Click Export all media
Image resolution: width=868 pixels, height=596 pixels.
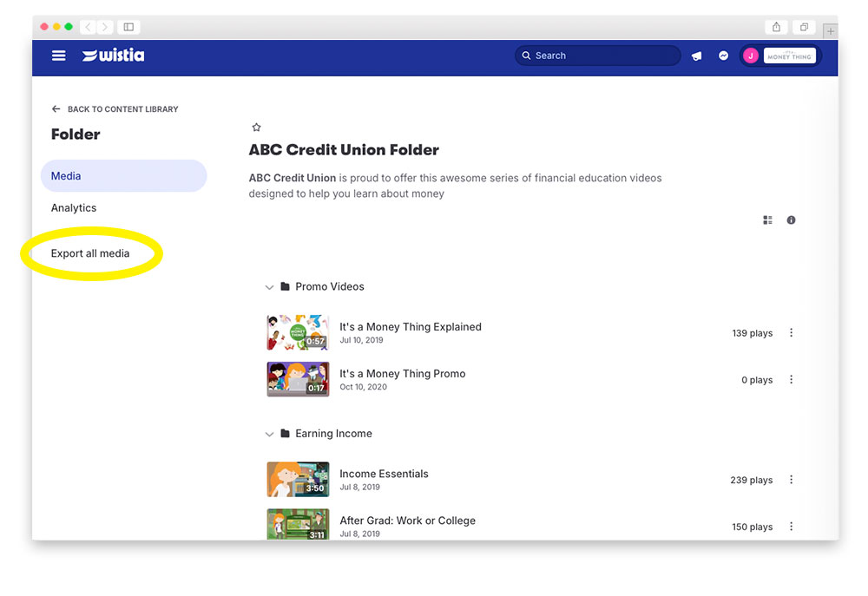(x=90, y=253)
